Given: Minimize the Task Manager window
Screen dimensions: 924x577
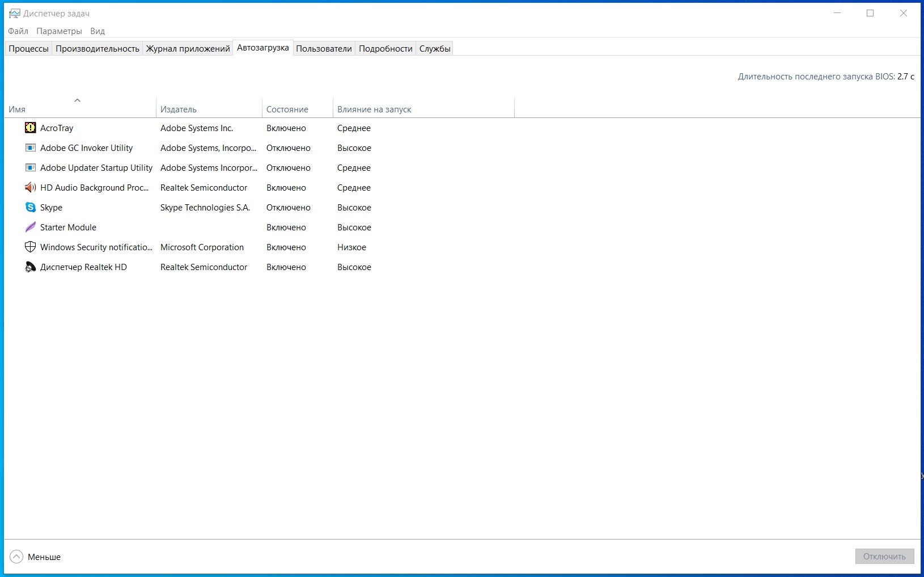Looking at the screenshot, I should [837, 13].
